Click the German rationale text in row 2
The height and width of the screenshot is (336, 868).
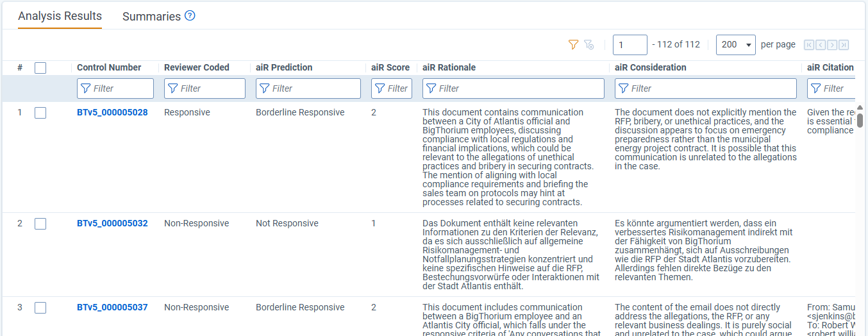[x=512, y=255]
